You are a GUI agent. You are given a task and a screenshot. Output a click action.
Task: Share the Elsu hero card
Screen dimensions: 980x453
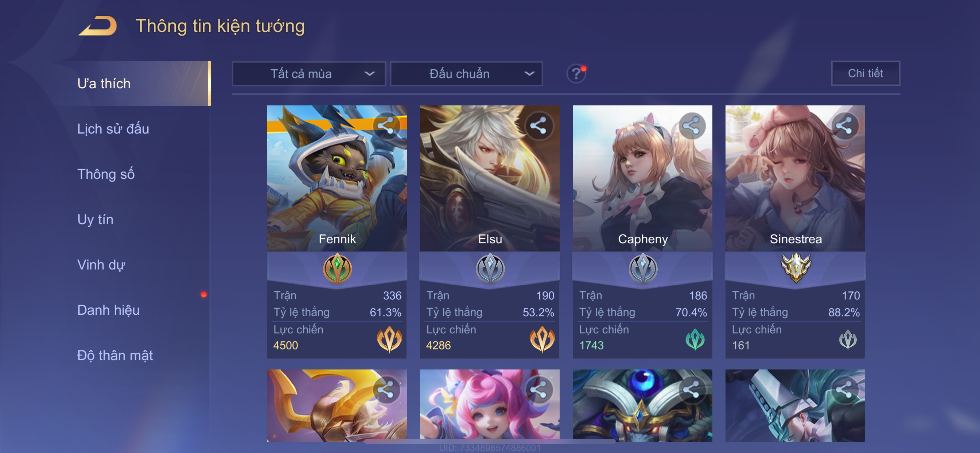point(538,125)
